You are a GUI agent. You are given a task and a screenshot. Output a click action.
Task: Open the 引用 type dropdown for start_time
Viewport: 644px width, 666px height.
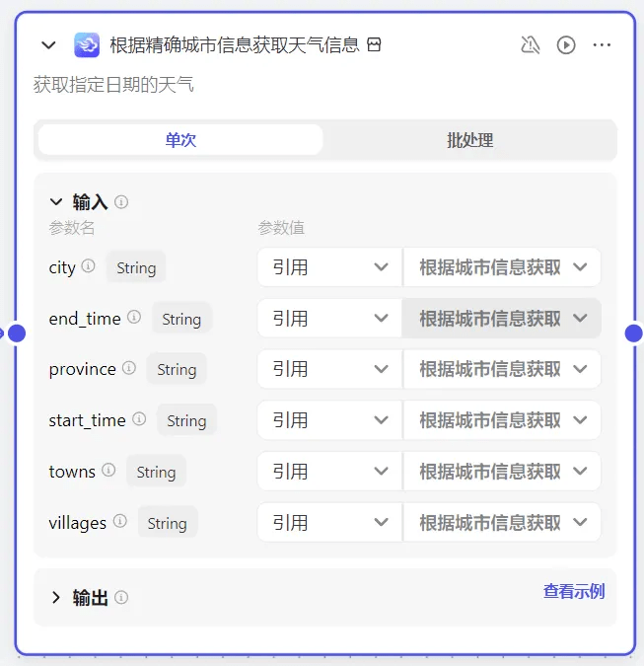[329, 420]
